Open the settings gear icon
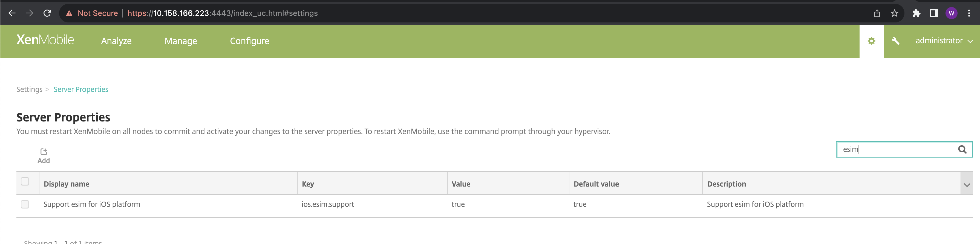Viewport: 980px width, 244px height. point(871,41)
